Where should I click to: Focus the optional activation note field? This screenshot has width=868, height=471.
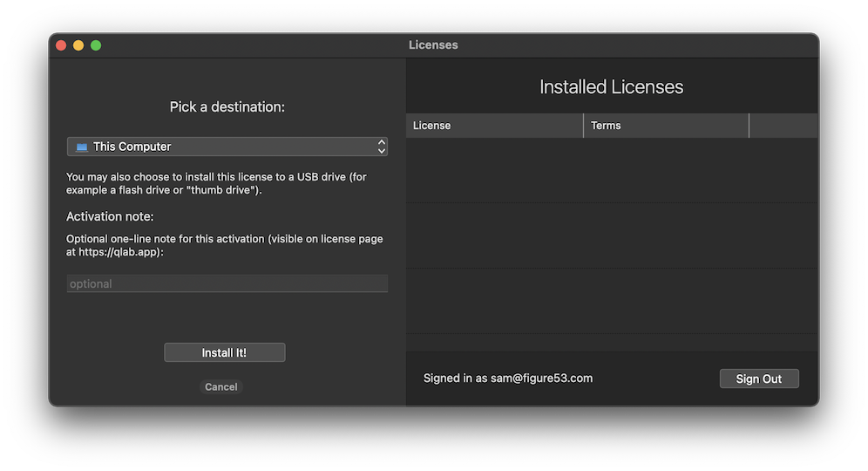pos(227,283)
